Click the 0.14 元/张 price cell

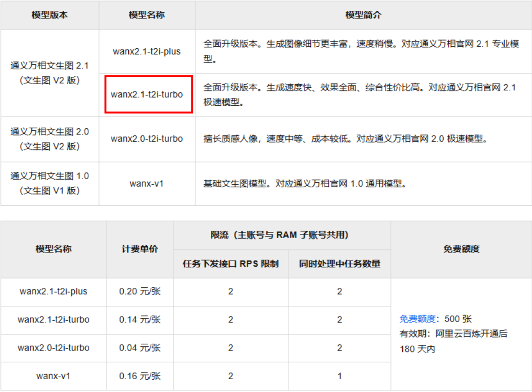click(140, 320)
